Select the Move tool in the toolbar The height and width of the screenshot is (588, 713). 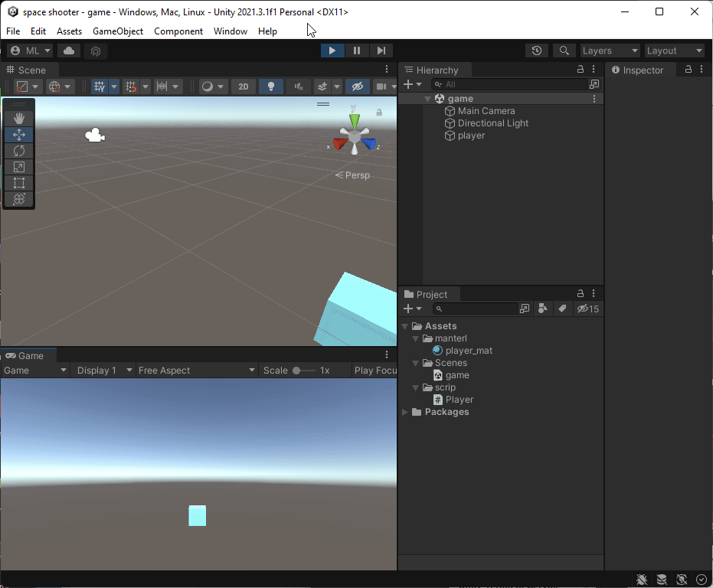pyautogui.click(x=18, y=134)
